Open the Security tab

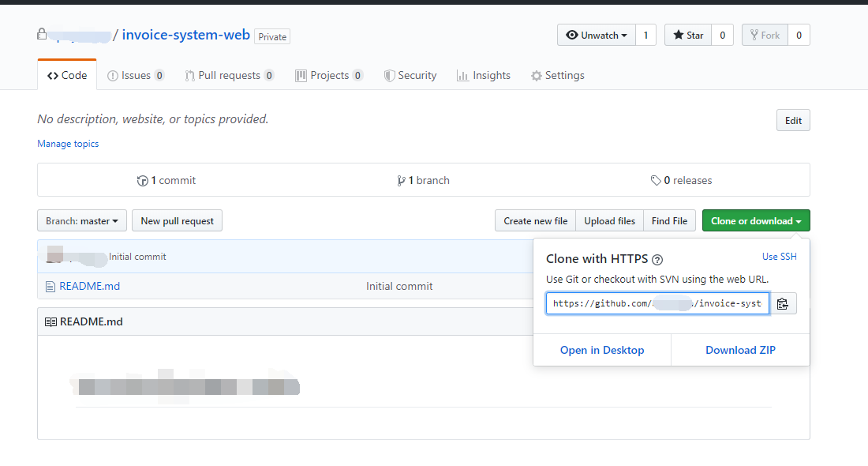(x=410, y=75)
